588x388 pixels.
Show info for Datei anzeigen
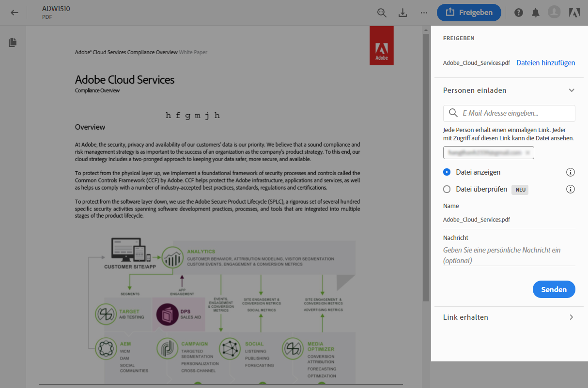pyautogui.click(x=571, y=172)
